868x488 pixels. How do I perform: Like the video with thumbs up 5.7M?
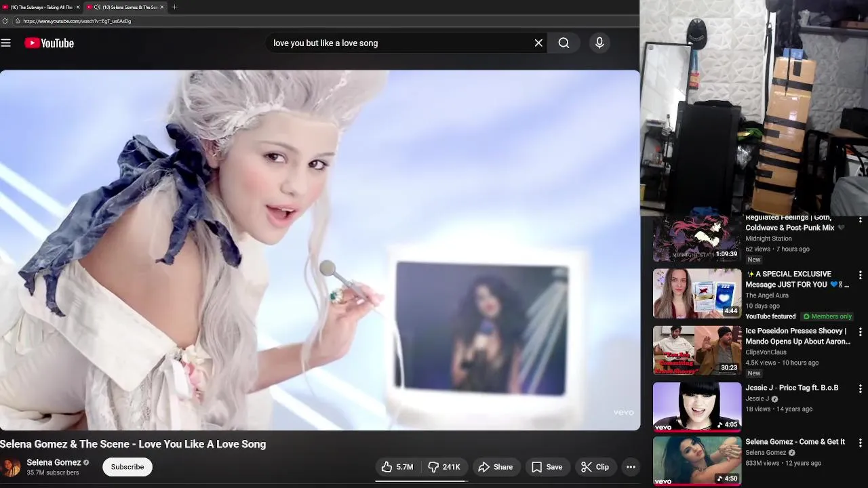397,467
